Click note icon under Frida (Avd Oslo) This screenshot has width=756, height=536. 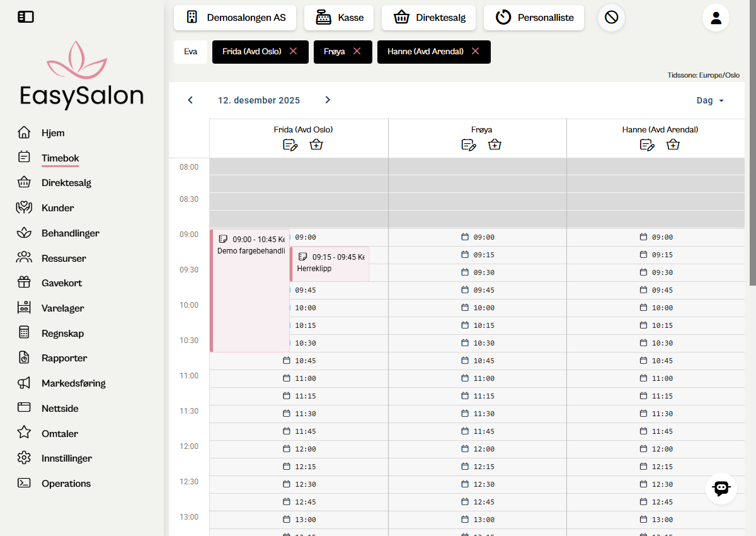coord(290,145)
